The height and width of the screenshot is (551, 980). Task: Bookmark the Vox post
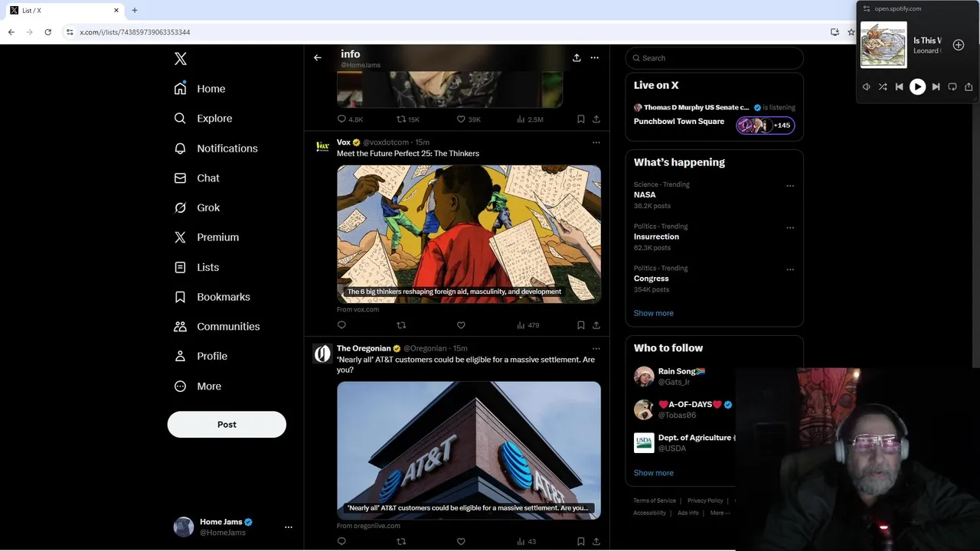[x=581, y=325]
